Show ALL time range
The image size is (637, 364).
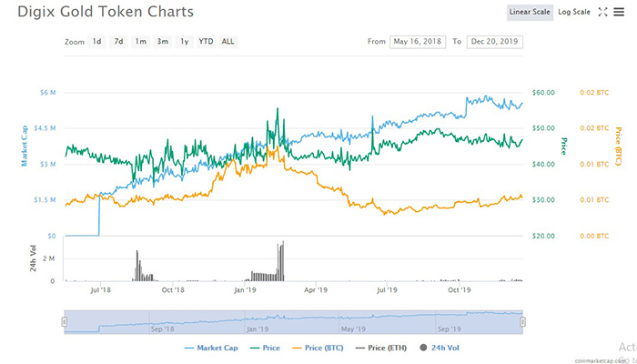point(227,42)
